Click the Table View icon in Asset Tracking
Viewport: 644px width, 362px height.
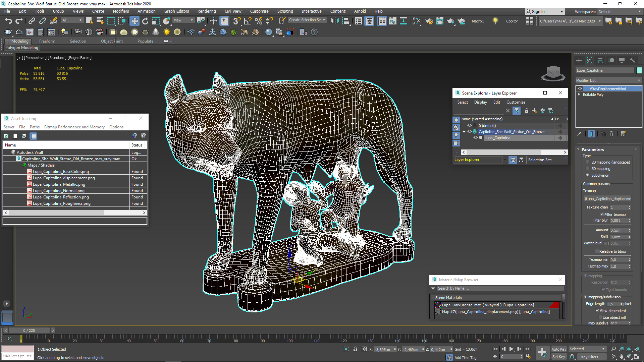click(x=33, y=136)
